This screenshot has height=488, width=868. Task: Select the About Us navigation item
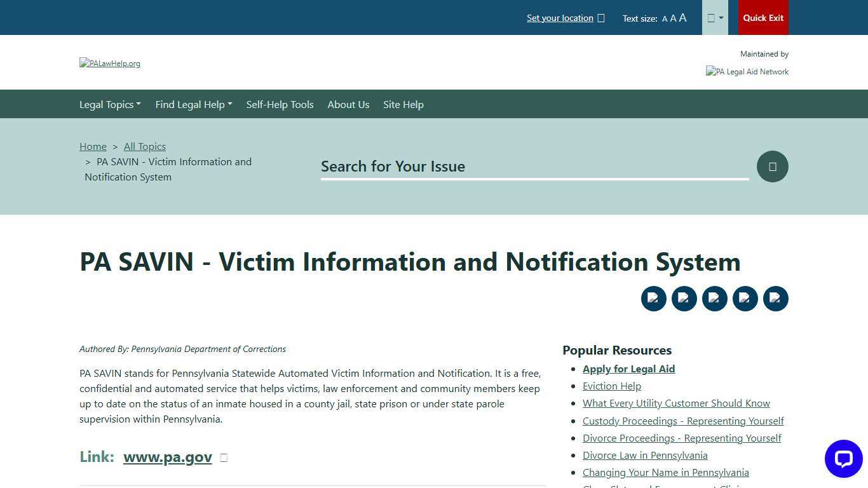[348, 104]
